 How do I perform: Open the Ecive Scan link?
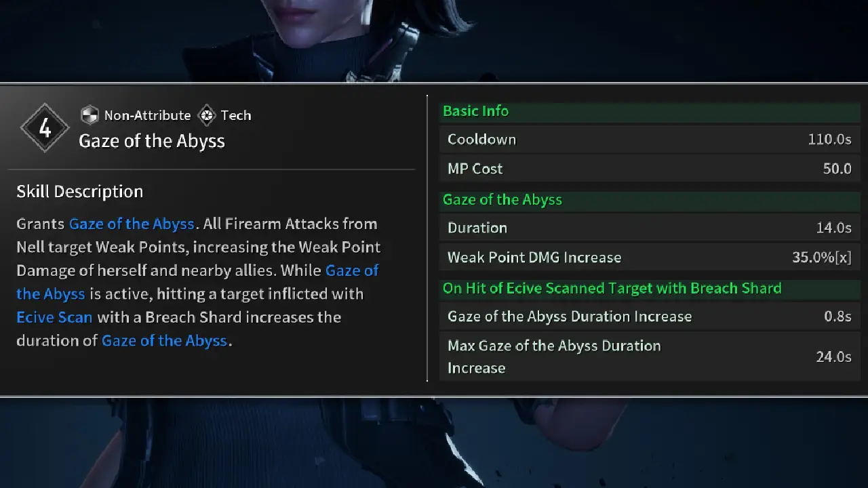[x=54, y=317]
